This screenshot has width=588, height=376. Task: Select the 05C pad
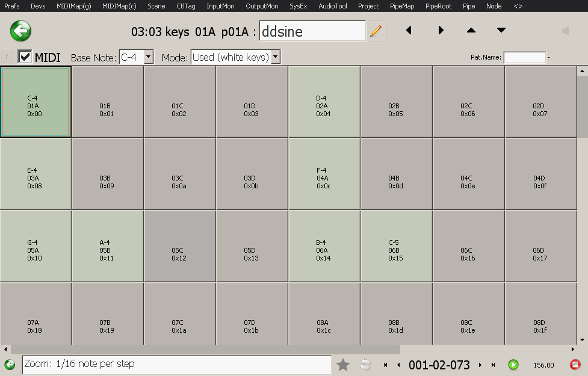point(179,246)
